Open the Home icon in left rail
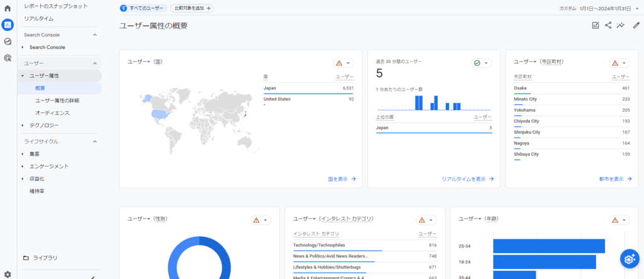This screenshot has width=644, height=279. 8,9
